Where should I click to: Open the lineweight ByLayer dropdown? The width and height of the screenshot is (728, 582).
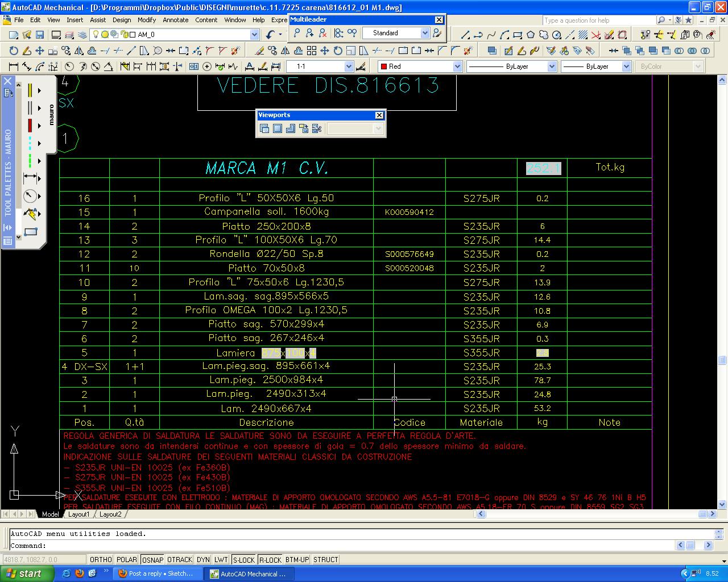pos(626,66)
